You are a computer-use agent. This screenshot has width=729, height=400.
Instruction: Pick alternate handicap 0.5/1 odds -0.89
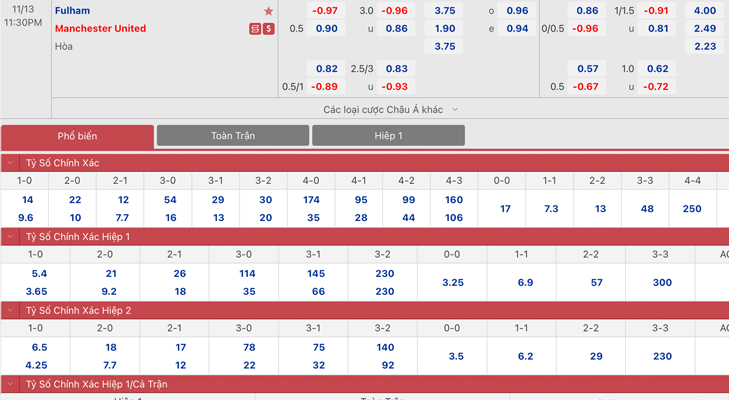tap(325, 87)
